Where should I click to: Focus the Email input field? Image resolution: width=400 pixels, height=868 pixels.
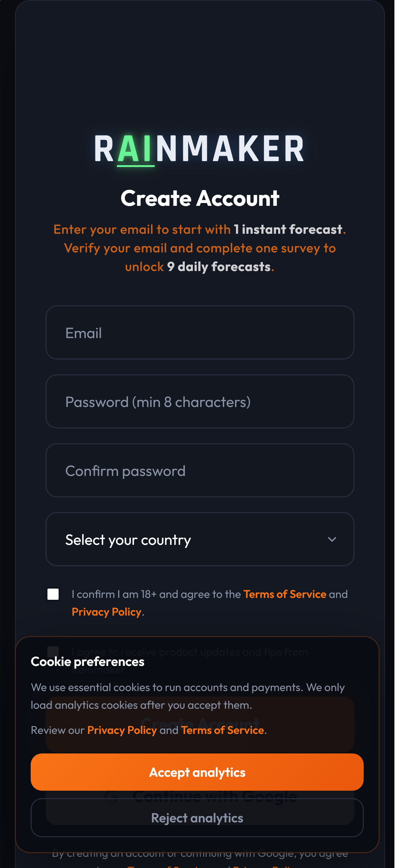click(x=200, y=332)
